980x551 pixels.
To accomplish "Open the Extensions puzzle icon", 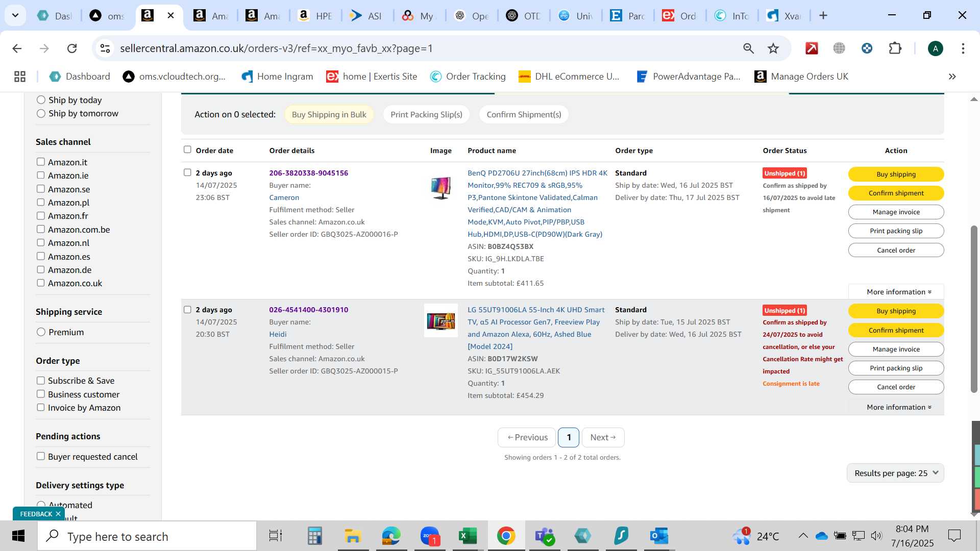I will point(895,48).
